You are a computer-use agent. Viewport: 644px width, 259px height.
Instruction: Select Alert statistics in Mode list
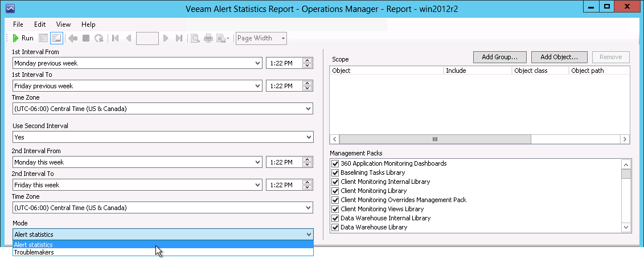tap(163, 245)
